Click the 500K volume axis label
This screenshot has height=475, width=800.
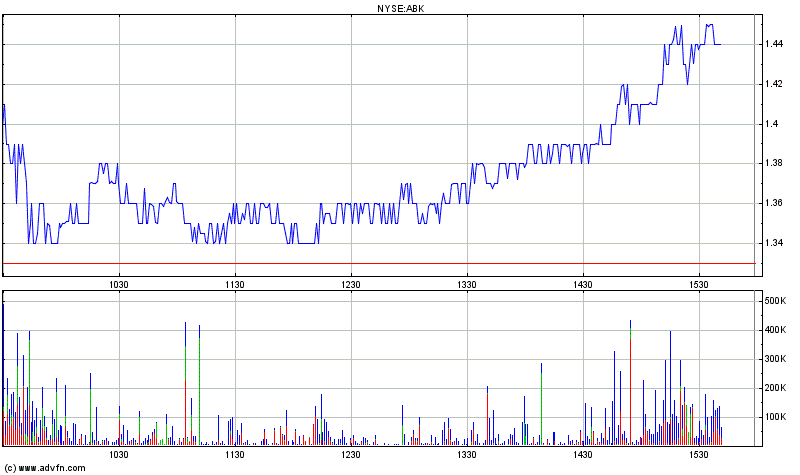click(x=776, y=301)
